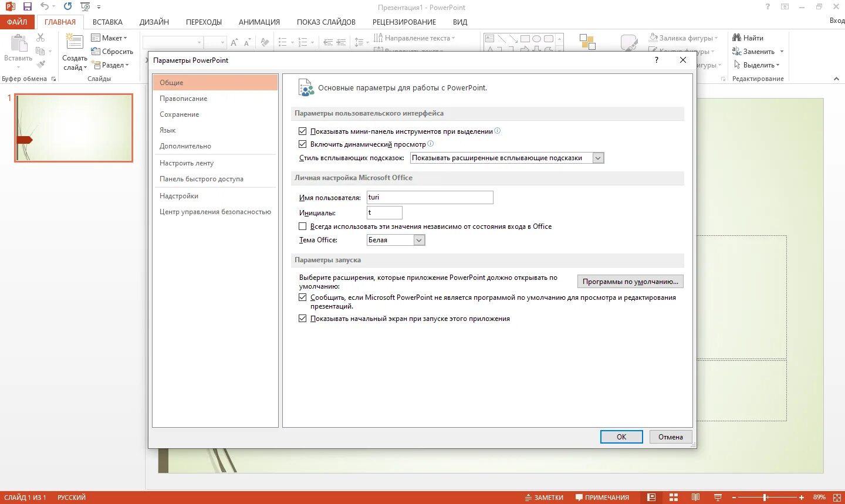This screenshot has width=845, height=504.
Task: Click the New Slide icon
Action: click(x=75, y=42)
